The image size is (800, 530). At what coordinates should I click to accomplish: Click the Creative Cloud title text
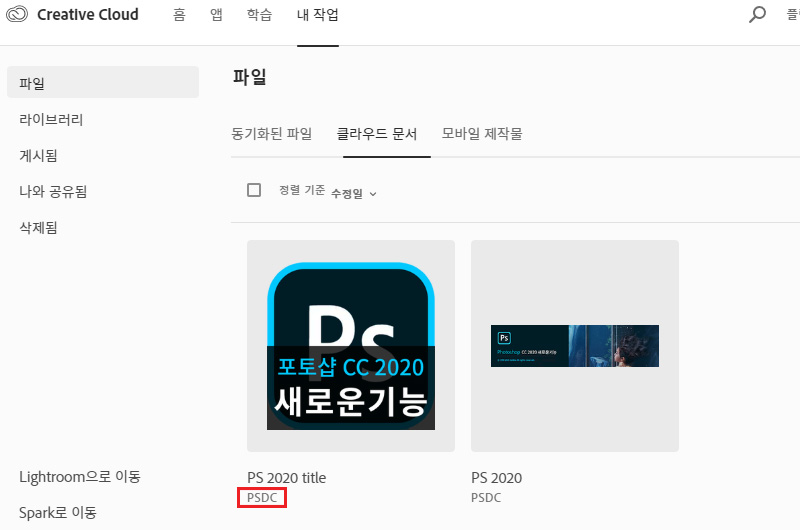point(88,14)
